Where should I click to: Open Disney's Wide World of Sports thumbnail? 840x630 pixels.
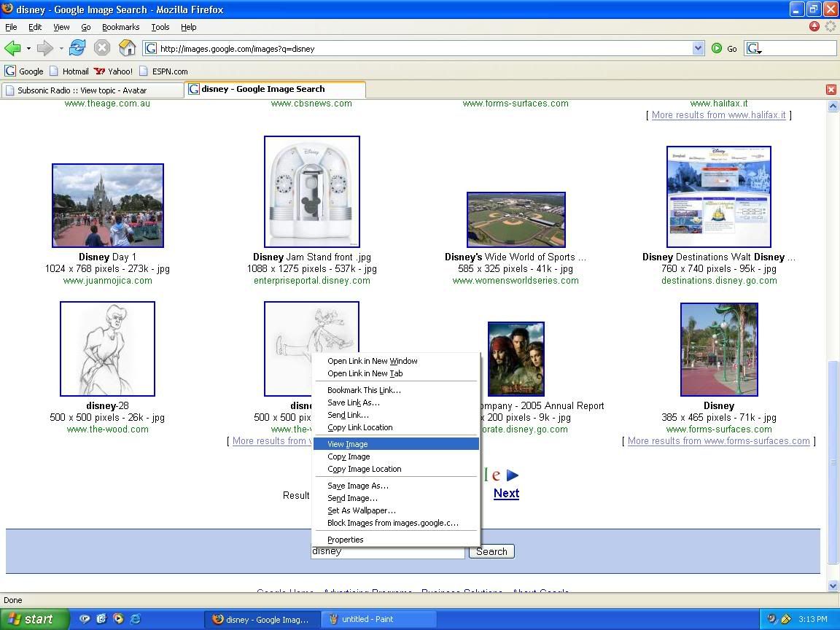pyautogui.click(x=516, y=219)
